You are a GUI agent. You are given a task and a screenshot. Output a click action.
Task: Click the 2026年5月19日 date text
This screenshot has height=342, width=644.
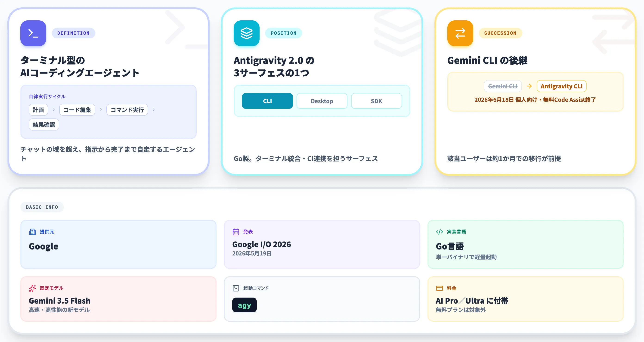[x=252, y=254]
